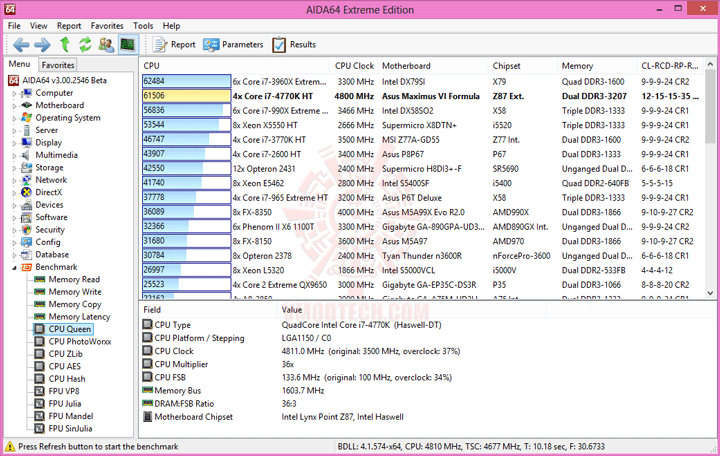Select the highlighted 61506 score bar
The image size is (720, 456).
pyautogui.click(x=186, y=96)
